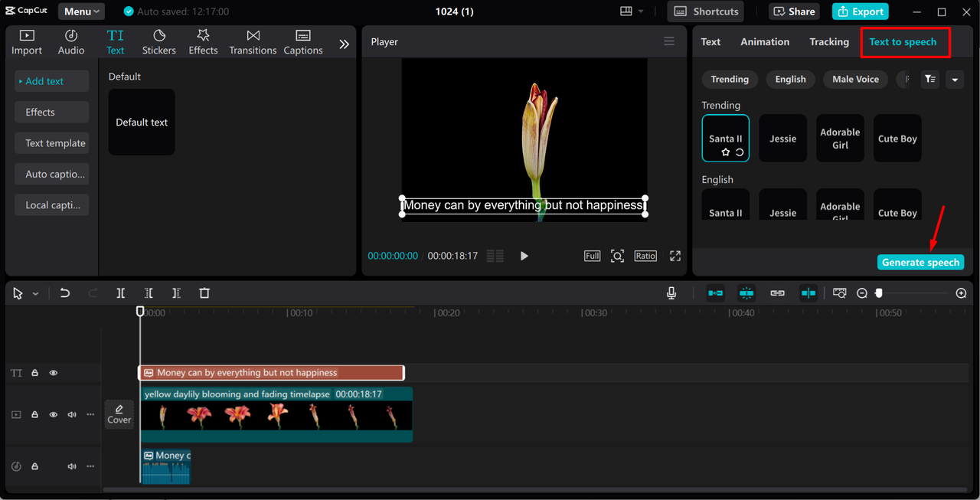The image size is (980, 500).
Task: Click the Delete left trim tool
Action: point(149,293)
